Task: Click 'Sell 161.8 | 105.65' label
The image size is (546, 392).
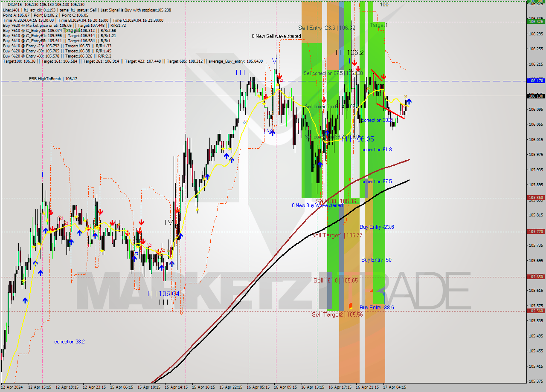Action: (336, 280)
